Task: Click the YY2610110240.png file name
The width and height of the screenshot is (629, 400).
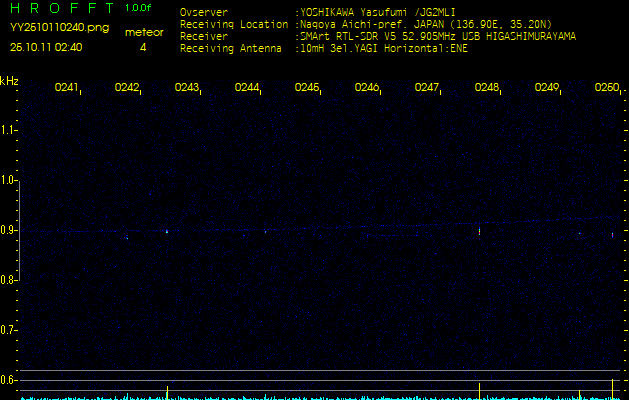Action: (59, 28)
